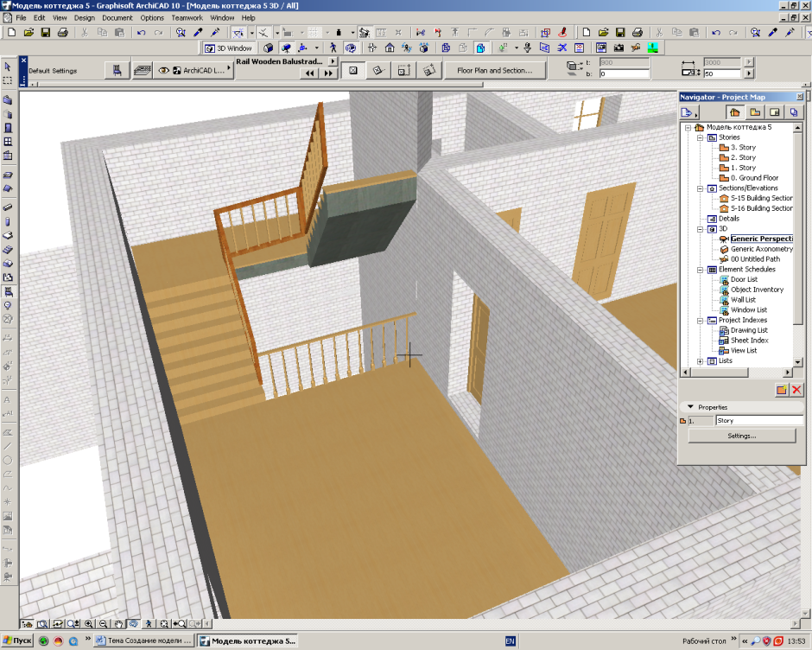Click the b: elevation input field
Image resolution: width=812 pixels, height=650 pixels.
pos(624,74)
